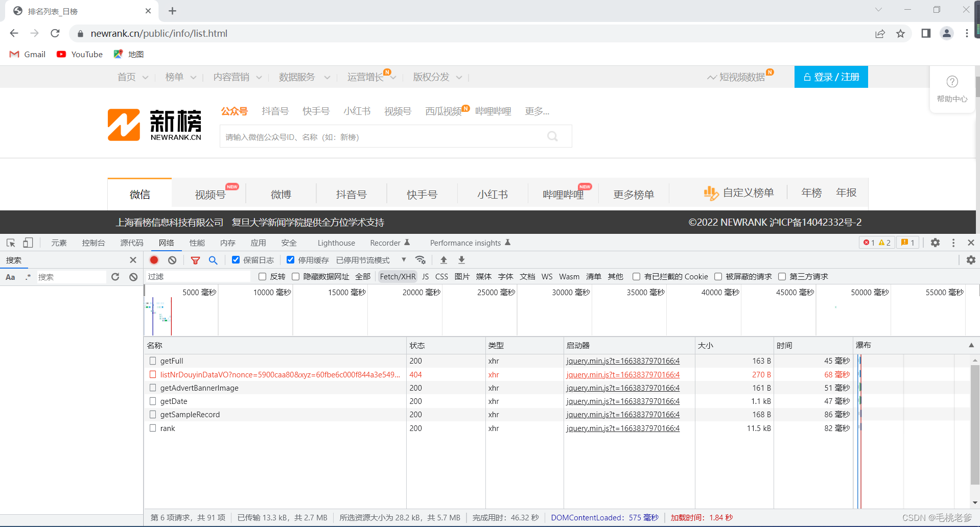Stop recording network log (red dot)
Screen dimensions: 980x527
click(x=154, y=260)
